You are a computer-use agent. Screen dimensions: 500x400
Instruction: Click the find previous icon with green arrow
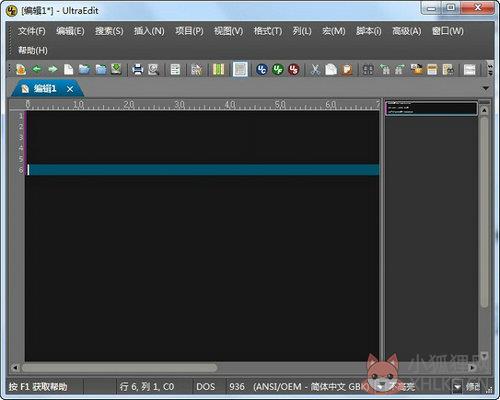point(384,69)
